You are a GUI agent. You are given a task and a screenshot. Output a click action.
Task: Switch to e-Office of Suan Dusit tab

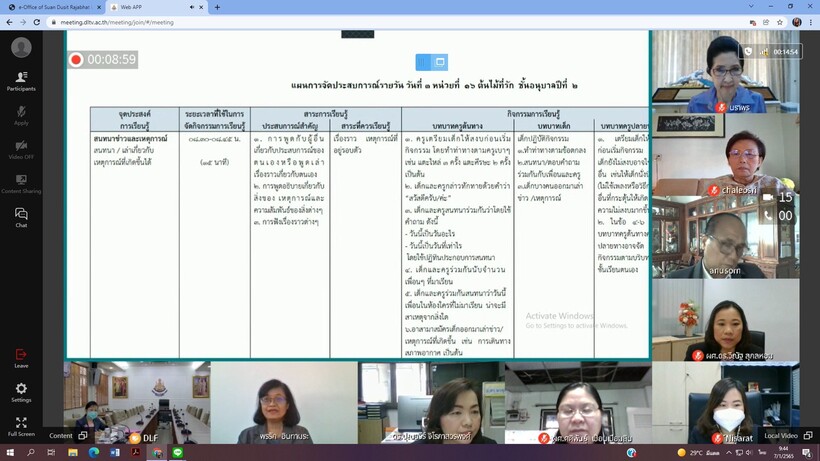click(50, 7)
